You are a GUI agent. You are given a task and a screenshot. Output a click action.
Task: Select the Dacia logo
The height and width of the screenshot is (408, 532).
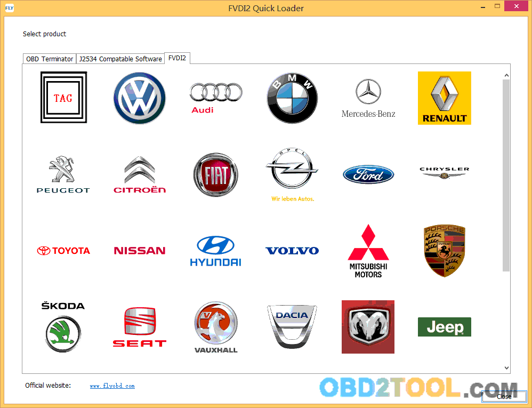(292, 327)
